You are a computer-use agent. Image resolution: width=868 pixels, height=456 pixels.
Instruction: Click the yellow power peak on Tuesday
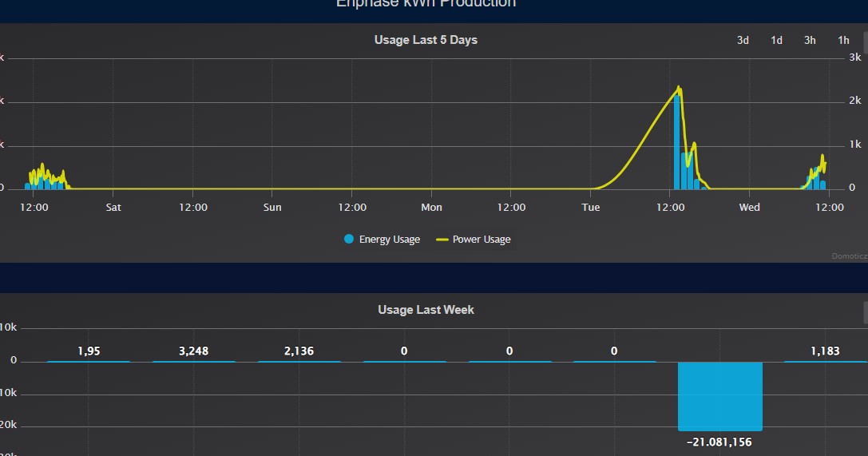coord(679,87)
